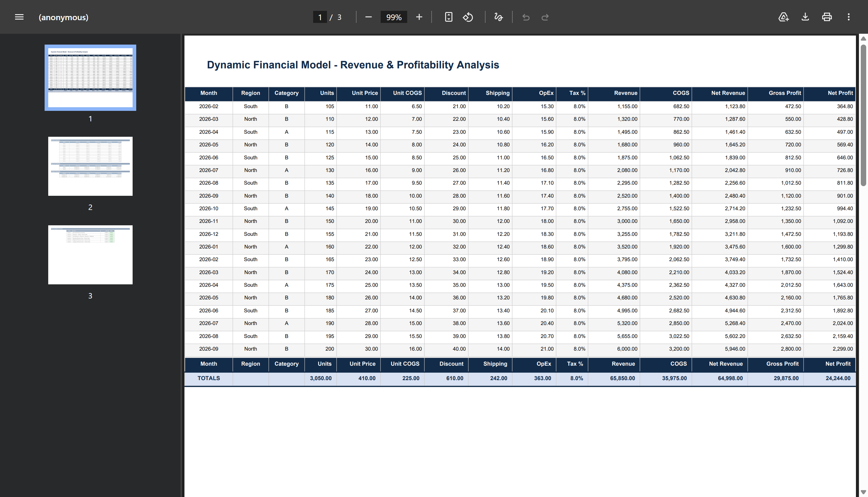Jump to the page 3 thumbnail
The image size is (868, 497).
click(x=90, y=255)
